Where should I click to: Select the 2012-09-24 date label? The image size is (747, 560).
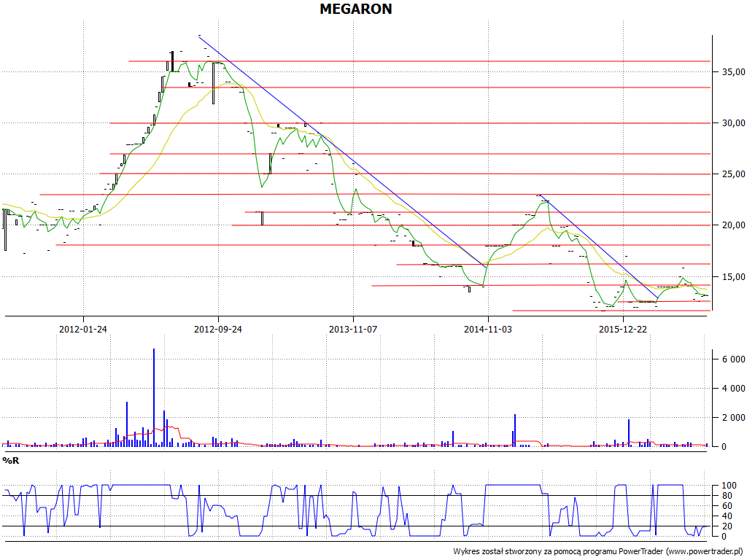pos(217,329)
